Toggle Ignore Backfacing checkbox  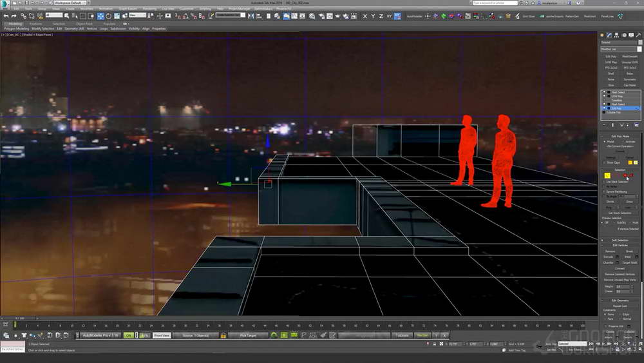click(x=604, y=191)
